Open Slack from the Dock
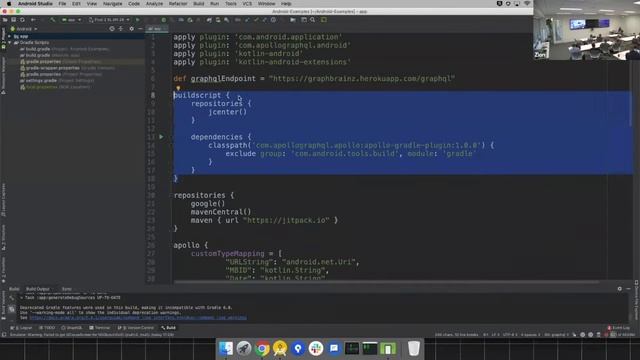Image resolution: width=640 pixels, height=360 pixels. point(316,348)
